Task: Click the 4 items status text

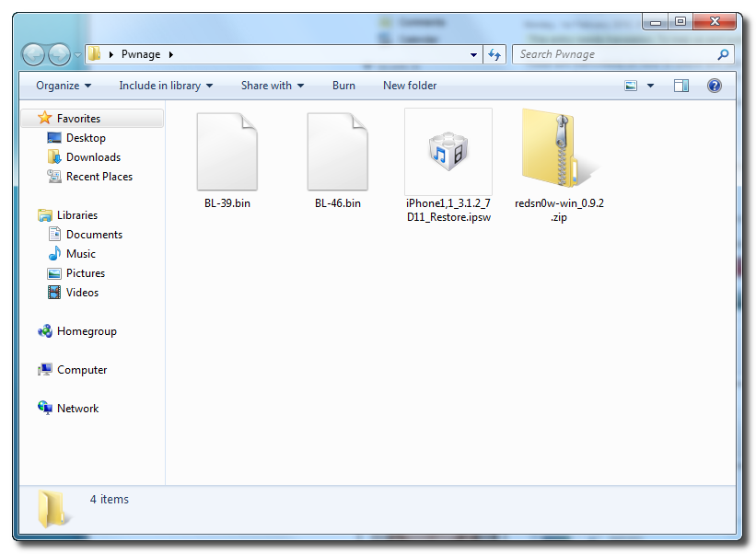Action: (x=110, y=499)
